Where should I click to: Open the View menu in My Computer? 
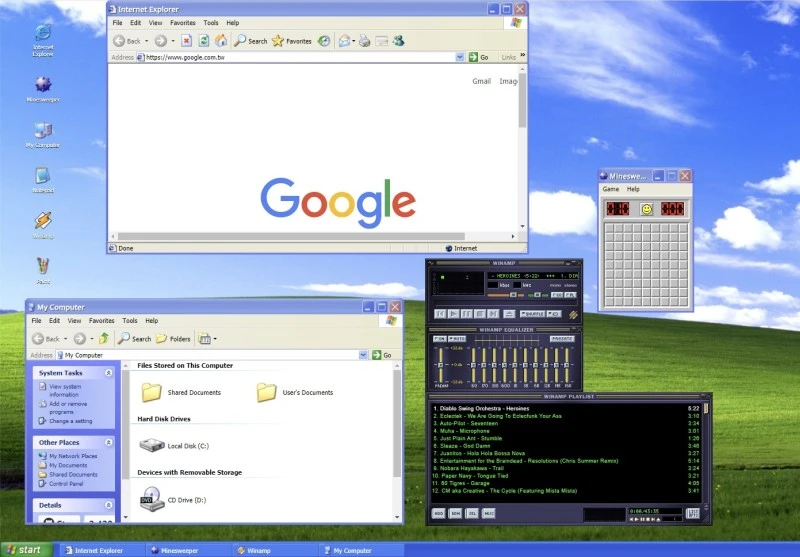74,321
